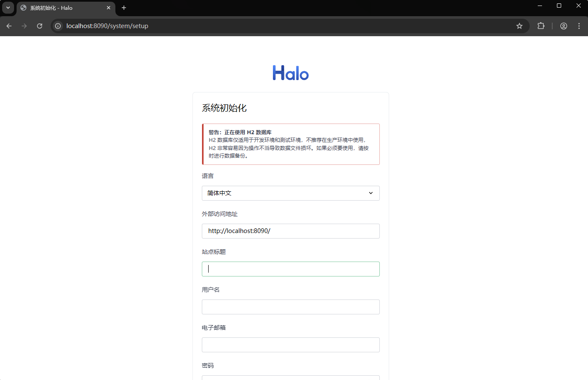588x380 pixels.
Task: Click the browser back arrow
Action: click(x=9, y=26)
